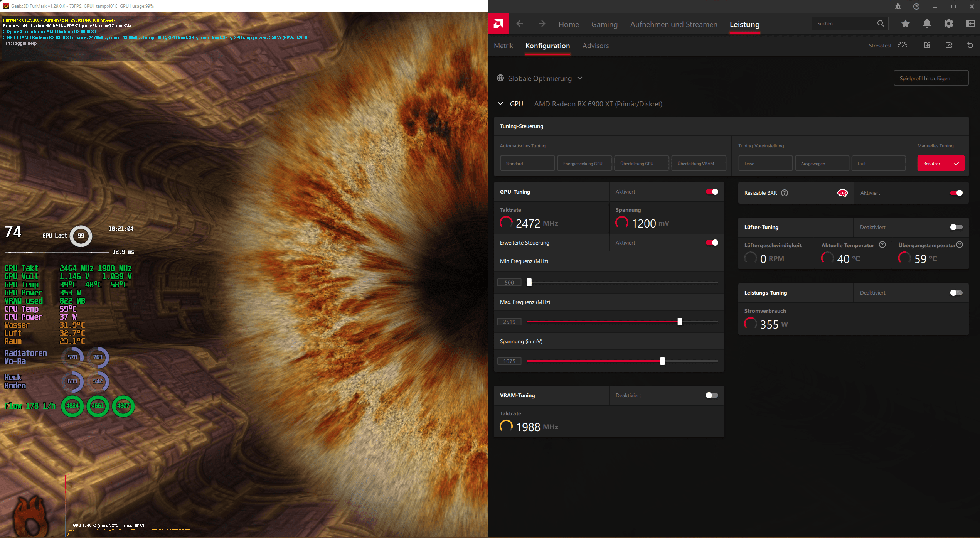Viewport: 980px width, 538px height.
Task: Open Übergangstemperatur help icon
Action: coord(960,245)
